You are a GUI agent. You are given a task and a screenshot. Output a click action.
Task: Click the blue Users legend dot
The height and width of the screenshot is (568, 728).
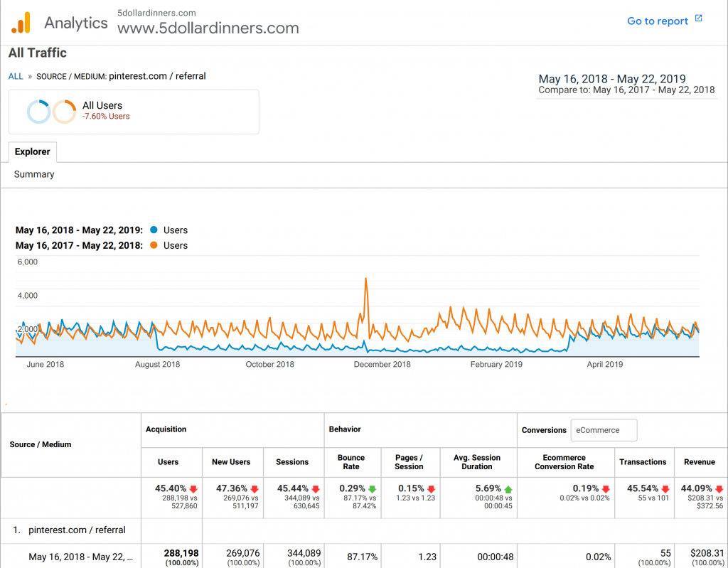tap(154, 230)
